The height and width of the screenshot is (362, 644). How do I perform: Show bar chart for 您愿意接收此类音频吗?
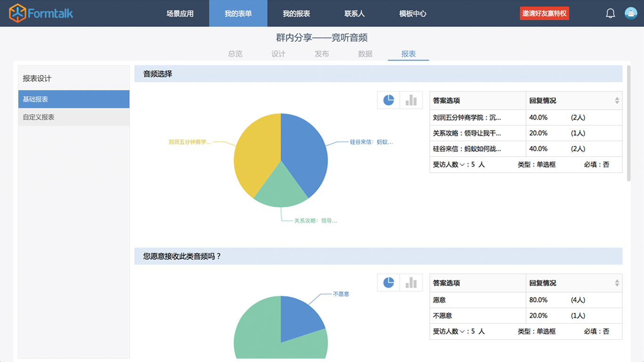click(411, 282)
